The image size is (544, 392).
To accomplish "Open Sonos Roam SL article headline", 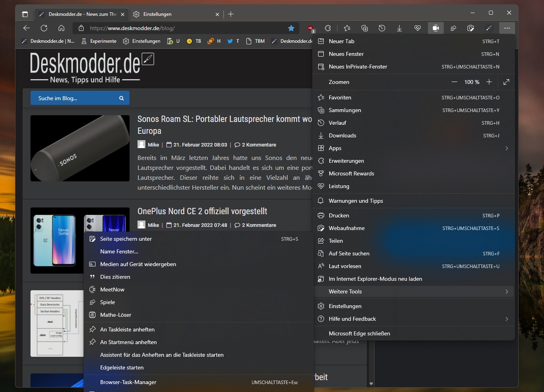I will click(x=225, y=125).
